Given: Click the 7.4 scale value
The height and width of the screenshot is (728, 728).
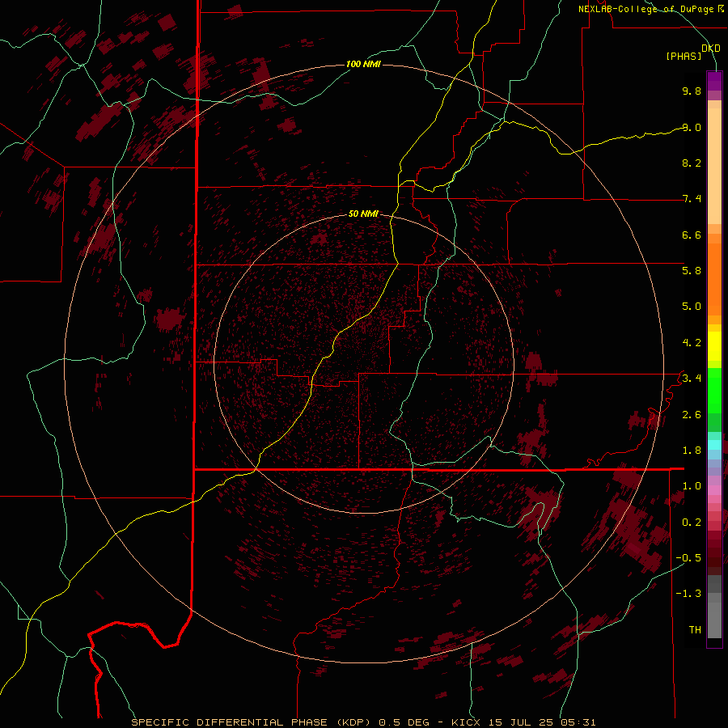Looking at the screenshot, I should (x=692, y=199).
